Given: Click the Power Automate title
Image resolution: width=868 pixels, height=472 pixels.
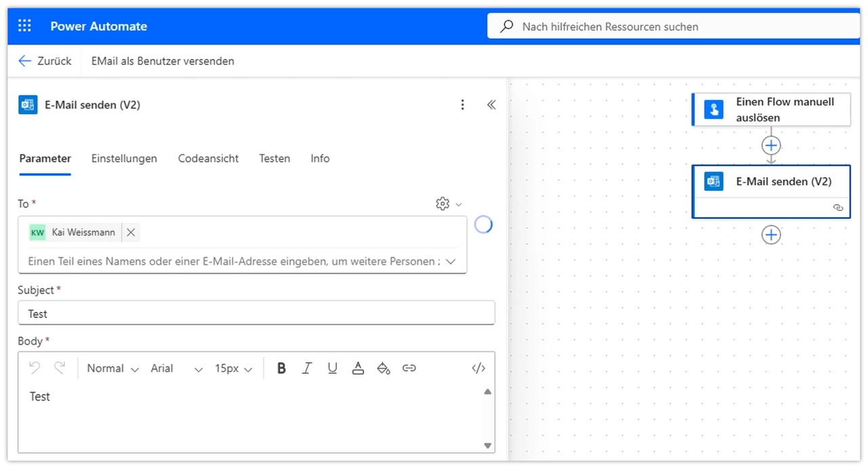Looking at the screenshot, I should pos(98,26).
